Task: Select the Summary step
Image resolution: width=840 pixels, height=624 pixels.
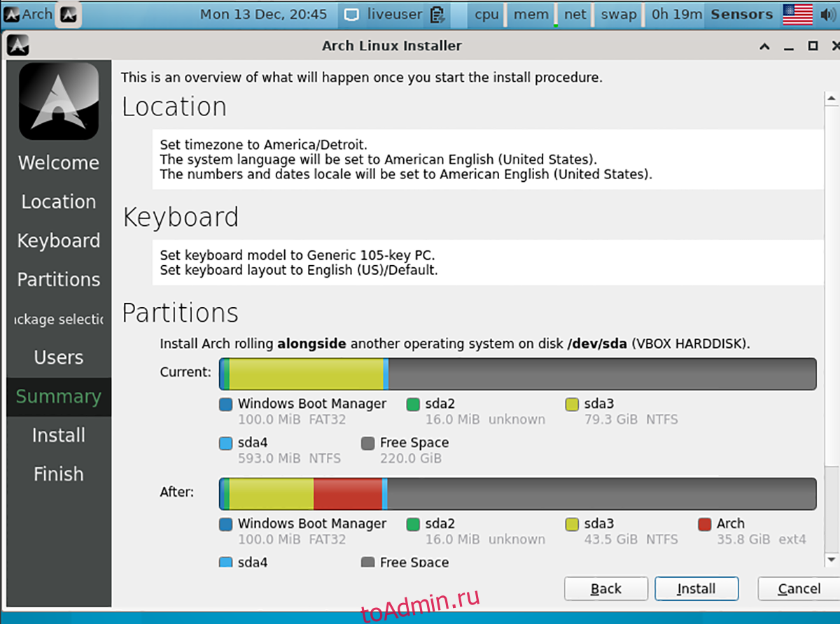Action: point(59,397)
